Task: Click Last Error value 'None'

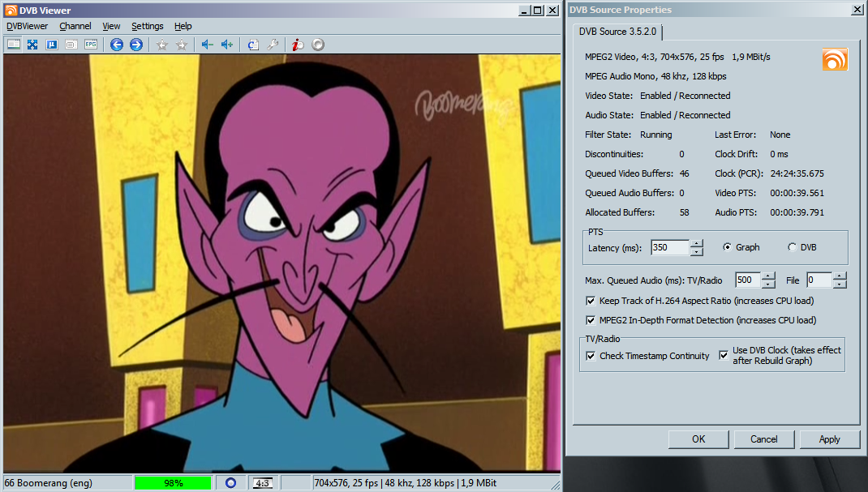Action: pos(780,135)
